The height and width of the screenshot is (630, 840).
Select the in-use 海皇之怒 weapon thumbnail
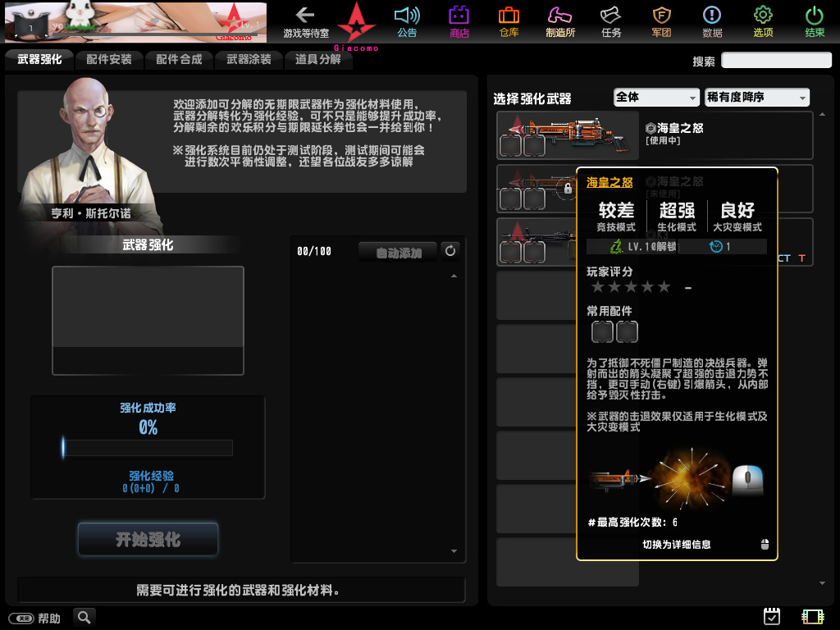pos(568,135)
